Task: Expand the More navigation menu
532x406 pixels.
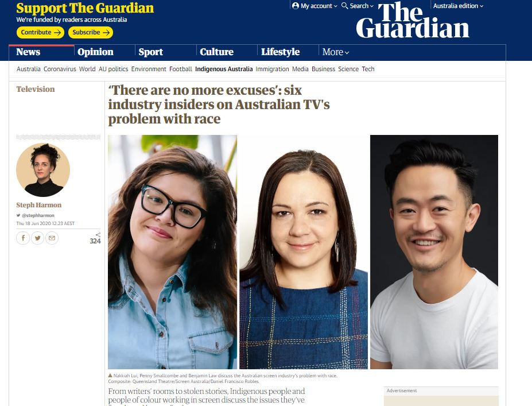Action: 335,52
